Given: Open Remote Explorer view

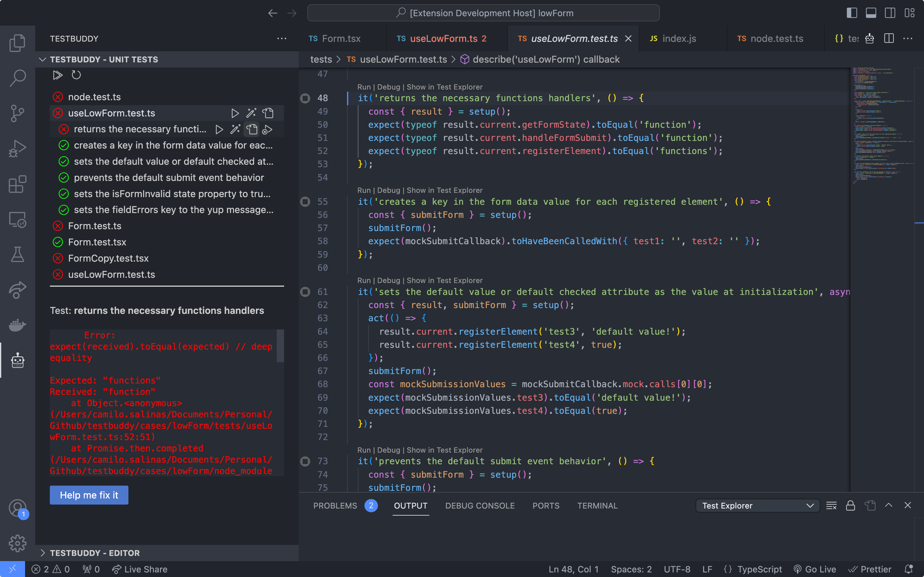Looking at the screenshot, I should (17, 220).
